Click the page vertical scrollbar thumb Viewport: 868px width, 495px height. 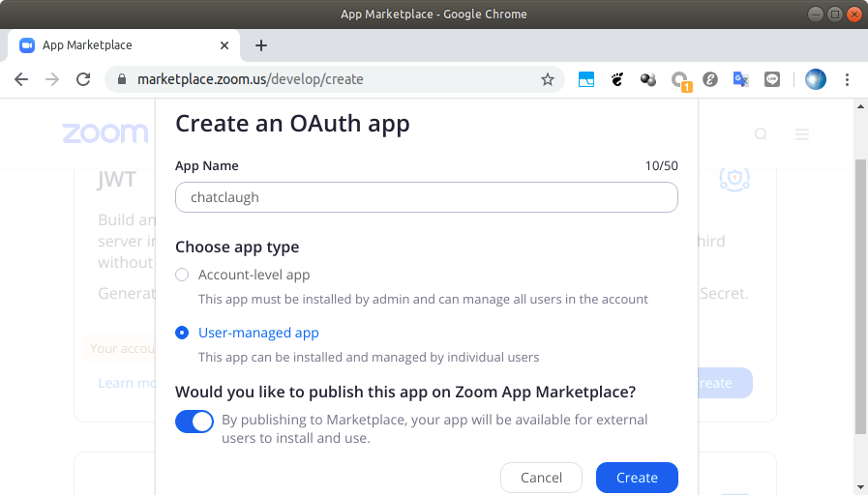[x=860, y=297]
